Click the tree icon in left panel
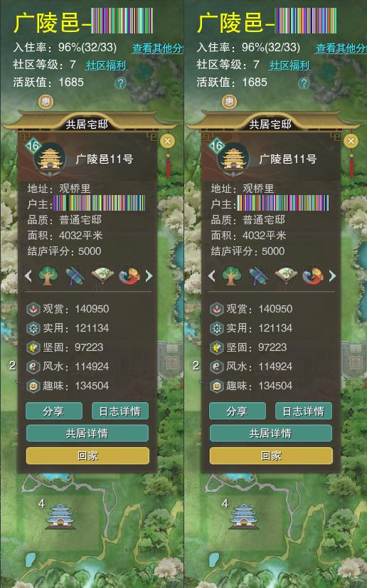The width and height of the screenshot is (367, 588). (48, 276)
